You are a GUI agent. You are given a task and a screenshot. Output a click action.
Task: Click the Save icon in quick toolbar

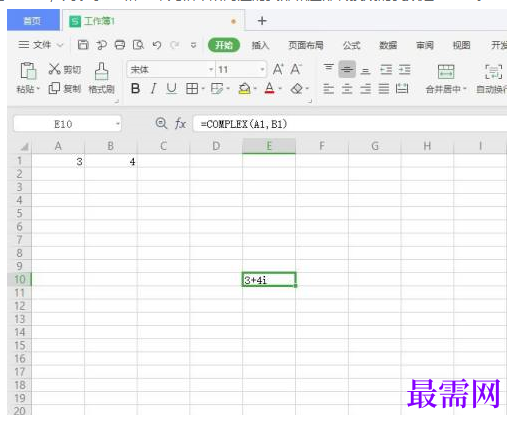pyautogui.click(x=83, y=45)
